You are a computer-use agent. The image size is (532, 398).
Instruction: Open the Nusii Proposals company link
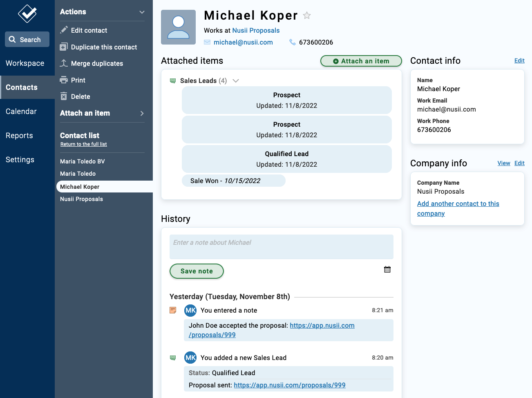(256, 31)
